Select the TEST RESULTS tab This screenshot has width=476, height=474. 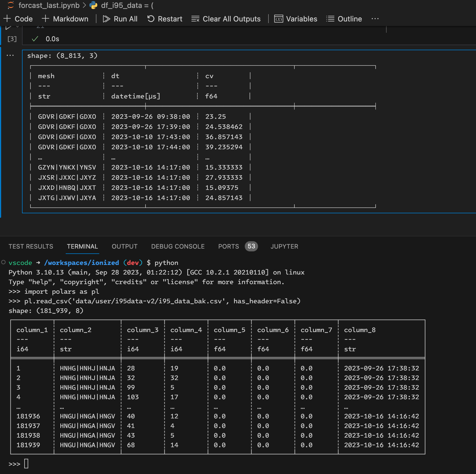pos(31,246)
